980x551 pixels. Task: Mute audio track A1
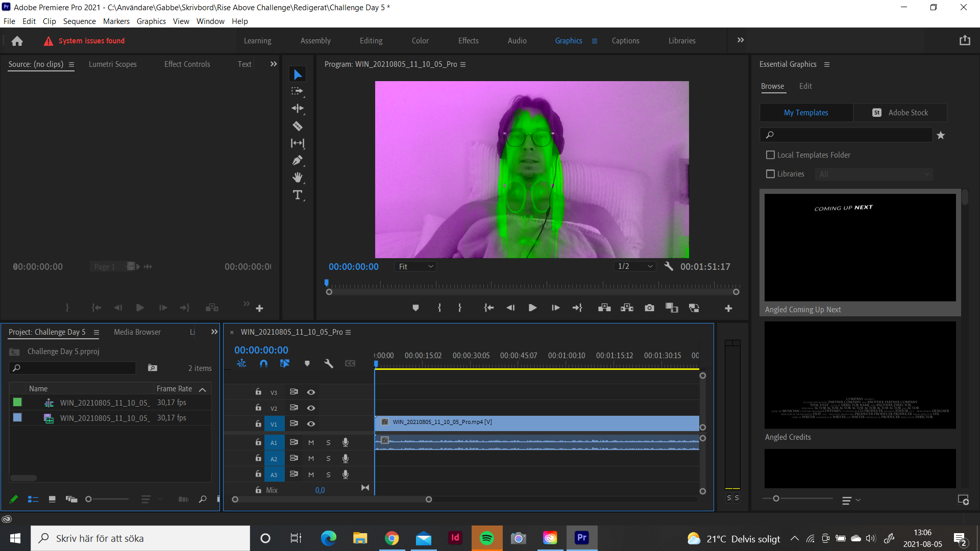point(311,442)
